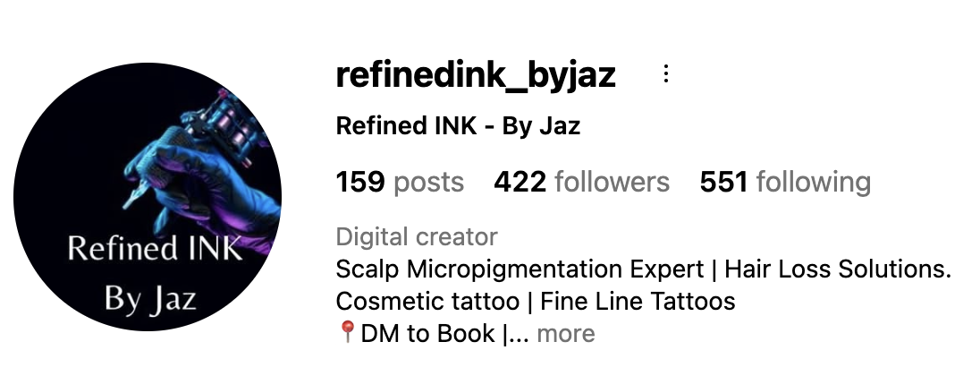Click the "Refined INK - By Jaz" display name
Screen dimensions: 980x376
pyautogui.click(x=458, y=125)
